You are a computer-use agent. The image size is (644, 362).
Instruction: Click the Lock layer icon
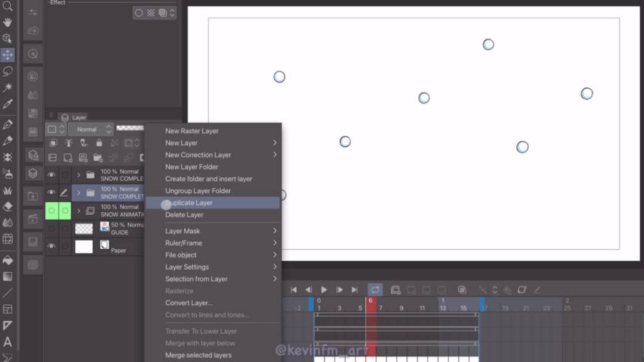(99, 143)
